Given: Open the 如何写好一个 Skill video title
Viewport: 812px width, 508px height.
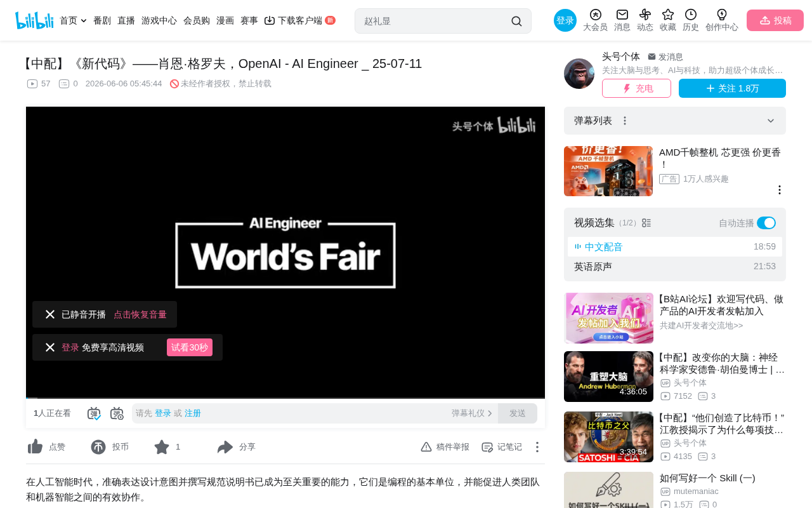Looking at the screenshot, I should (x=707, y=478).
